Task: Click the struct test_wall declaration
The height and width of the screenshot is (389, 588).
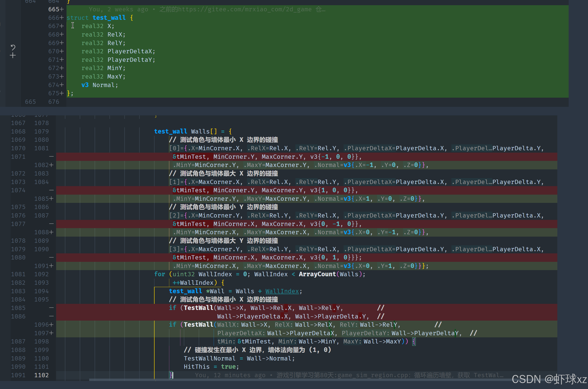Action: pos(100,18)
